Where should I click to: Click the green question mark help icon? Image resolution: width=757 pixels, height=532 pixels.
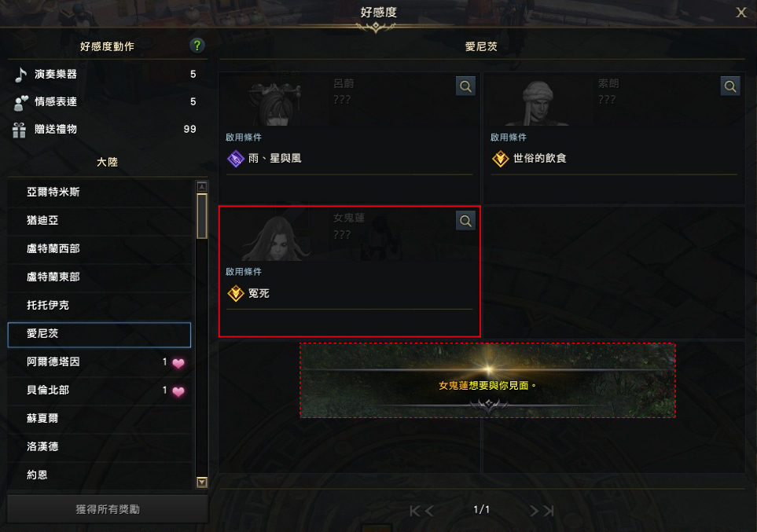(x=197, y=46)
